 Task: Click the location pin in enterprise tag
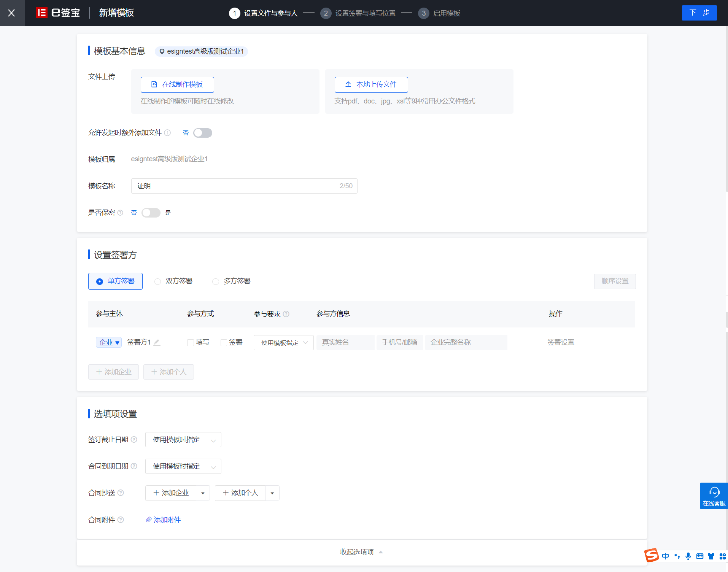(x=162, y=51)
